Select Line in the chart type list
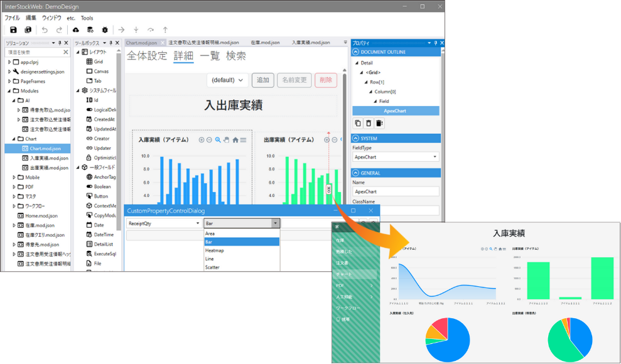This screenshot has width=621, height=364. click(210, 259)
